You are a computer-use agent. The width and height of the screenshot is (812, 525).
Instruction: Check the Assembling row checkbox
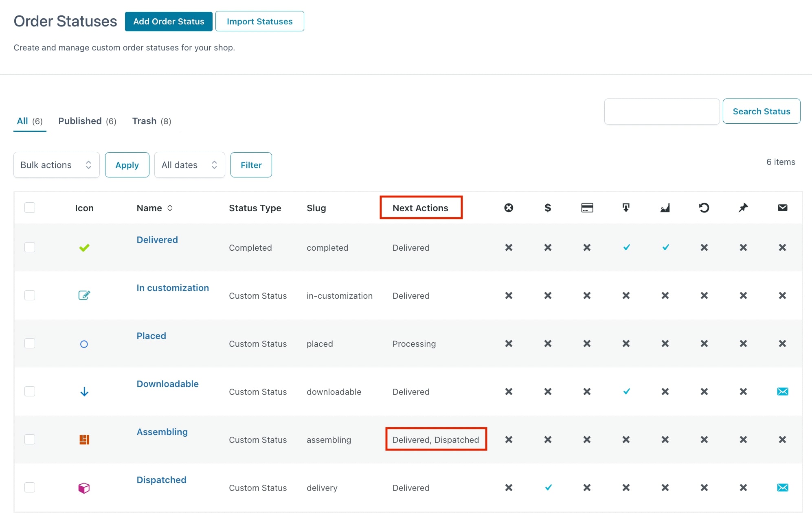(30, 439)
